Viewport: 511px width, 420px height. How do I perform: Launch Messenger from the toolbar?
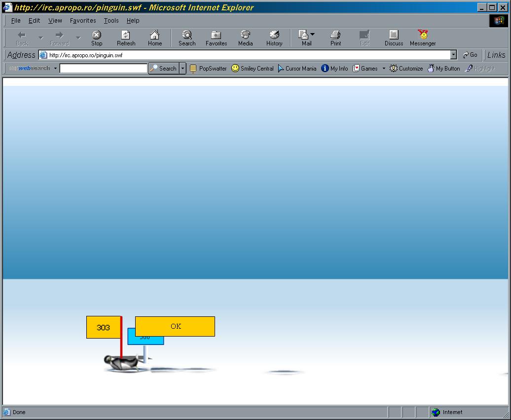[423, 38]
